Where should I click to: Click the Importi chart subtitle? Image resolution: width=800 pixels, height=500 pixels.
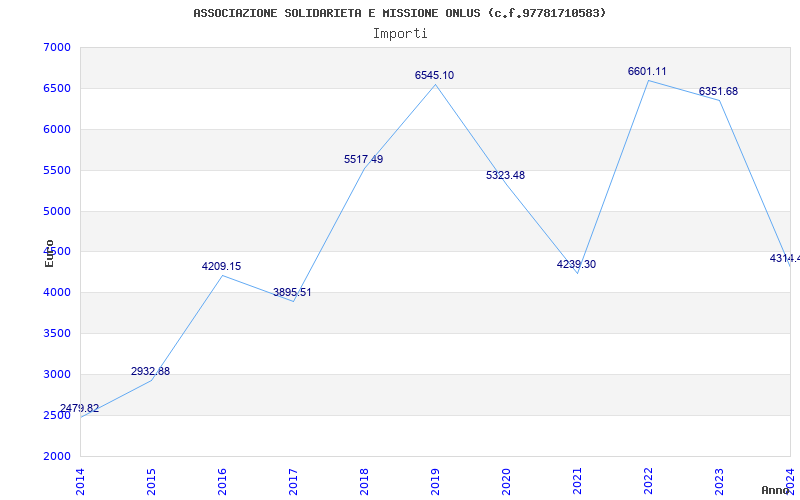pos(400,34)
